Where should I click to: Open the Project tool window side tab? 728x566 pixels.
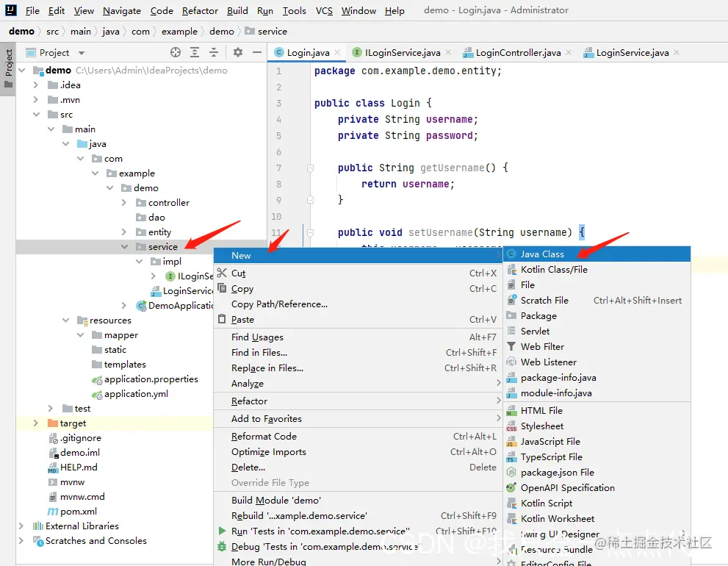(x=8, y=69)
